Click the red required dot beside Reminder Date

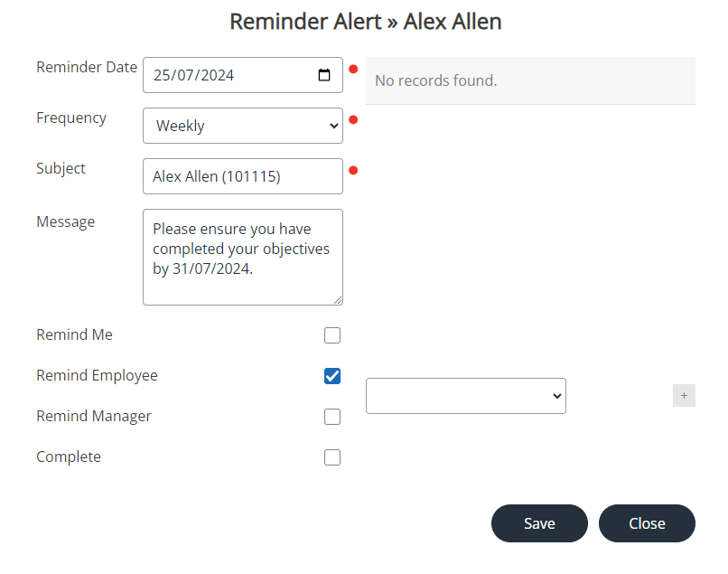coord(353,69)
